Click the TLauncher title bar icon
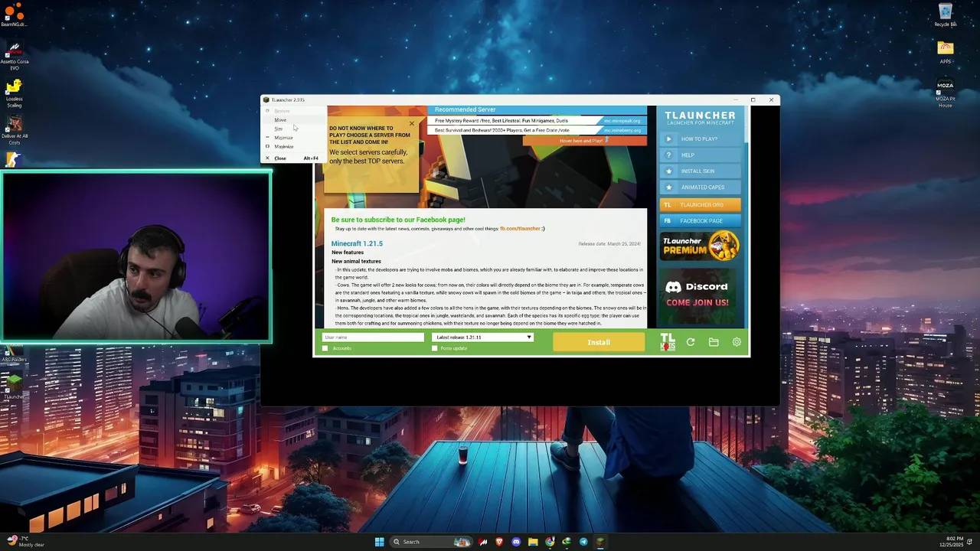The width and height of the screenshot is (980, 551). point(266,99)
